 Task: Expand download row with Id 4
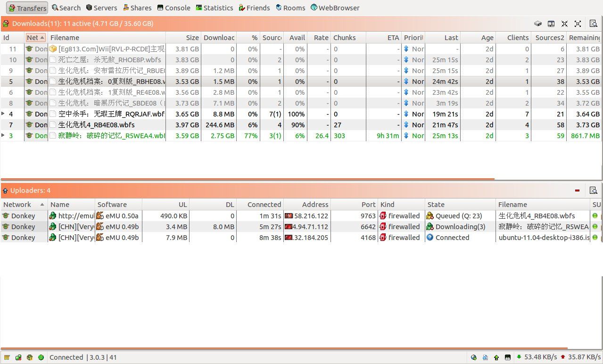coord(4,114)
